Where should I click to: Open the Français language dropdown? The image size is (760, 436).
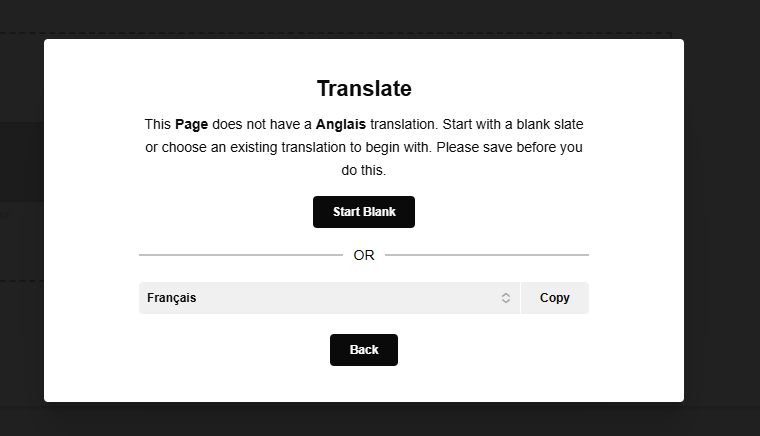pos(329,298)
